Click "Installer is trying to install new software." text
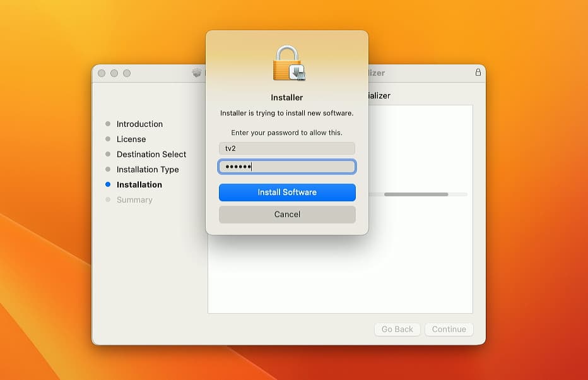Viewport: 588px width, 380px height. pyautogui.click(x=287, y=113)
